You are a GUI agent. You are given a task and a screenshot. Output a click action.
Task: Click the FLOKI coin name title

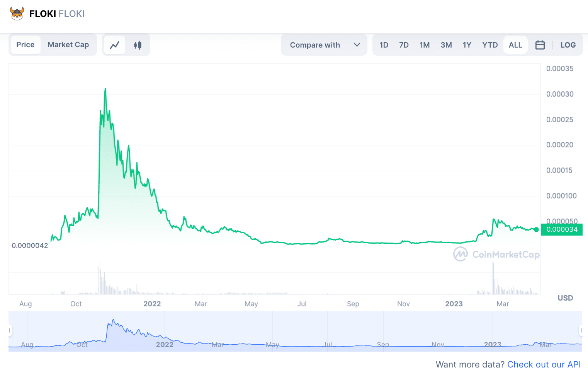tap(42, 14)
